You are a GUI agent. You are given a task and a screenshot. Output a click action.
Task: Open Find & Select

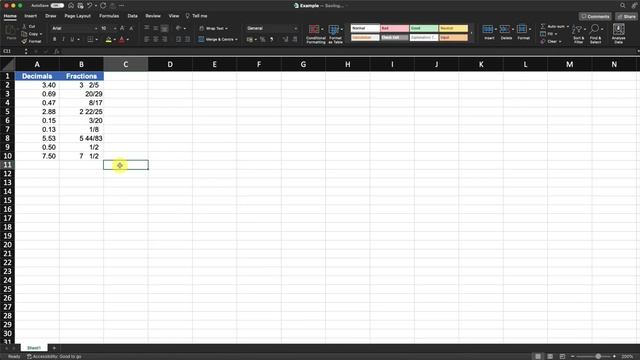click(595, 34)
